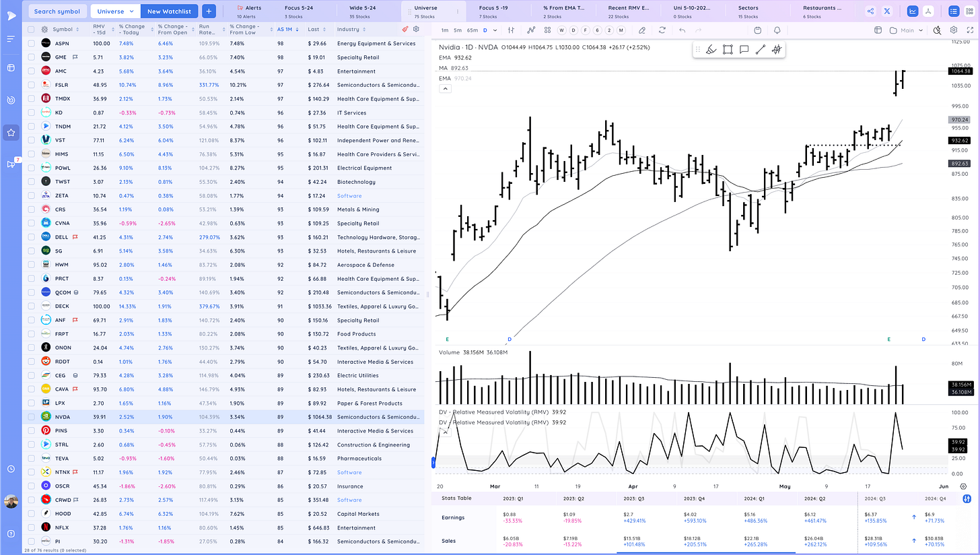Open the calendar icon in chart toolbar
This screenshot has height=555, width=980.
(757, 30)
